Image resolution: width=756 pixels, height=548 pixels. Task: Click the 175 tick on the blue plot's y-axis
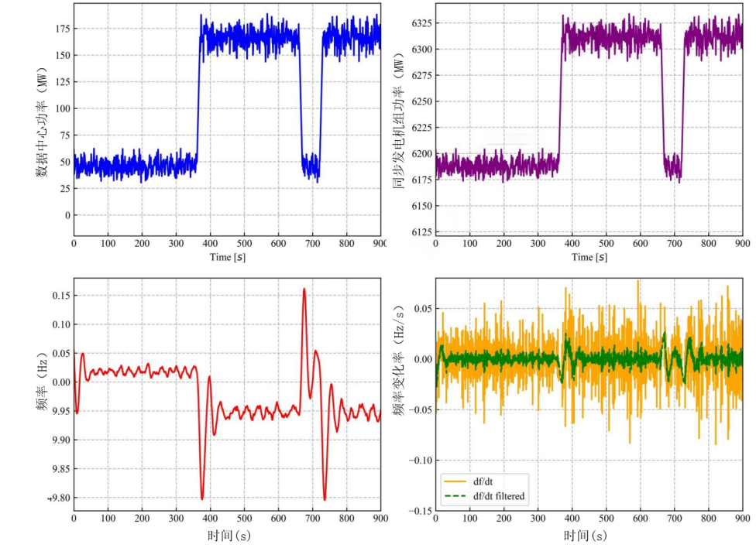(x=57, y=29)
